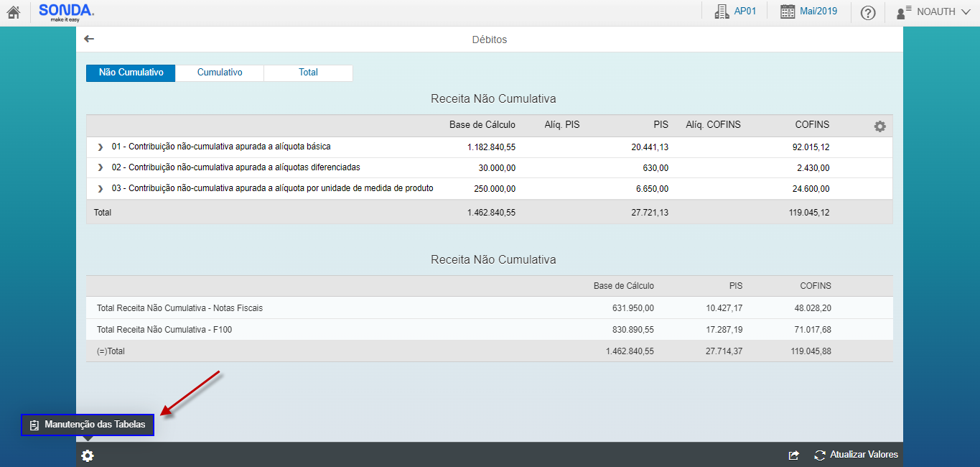
Task: Select Total Receita Não Cumulativa - F100 row
Action: [164, 330]
